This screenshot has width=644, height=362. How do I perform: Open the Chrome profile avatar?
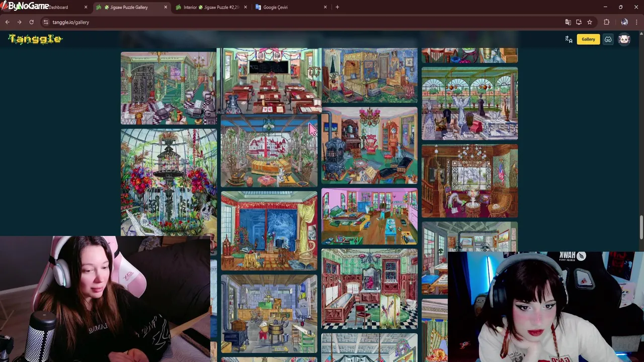[x=624, y=22]
